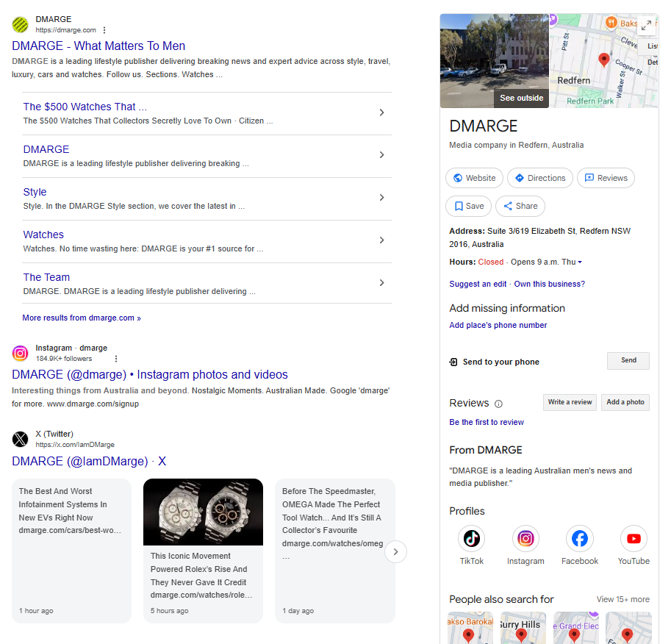Click the X (Twitter) logo icon
This screenshot has width=671, height=644.
(x=20, y=440)
